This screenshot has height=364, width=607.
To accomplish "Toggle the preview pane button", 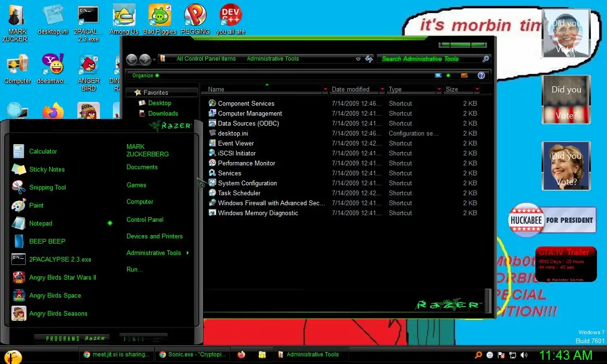I will click(x=464, y=75).
